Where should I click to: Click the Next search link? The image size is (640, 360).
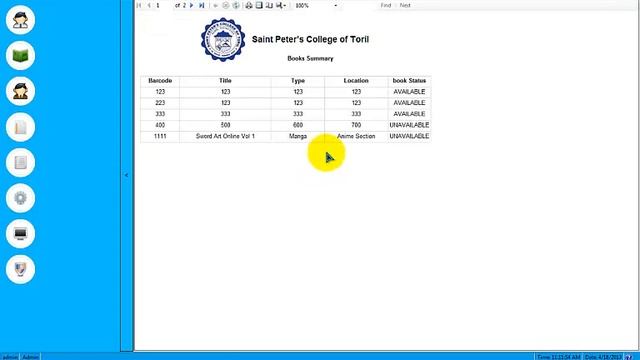coord(405,5)
